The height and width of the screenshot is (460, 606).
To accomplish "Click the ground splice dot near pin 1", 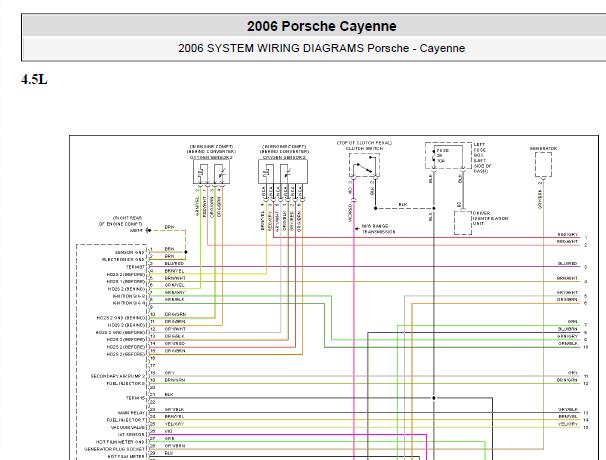I will coord(186,252).
